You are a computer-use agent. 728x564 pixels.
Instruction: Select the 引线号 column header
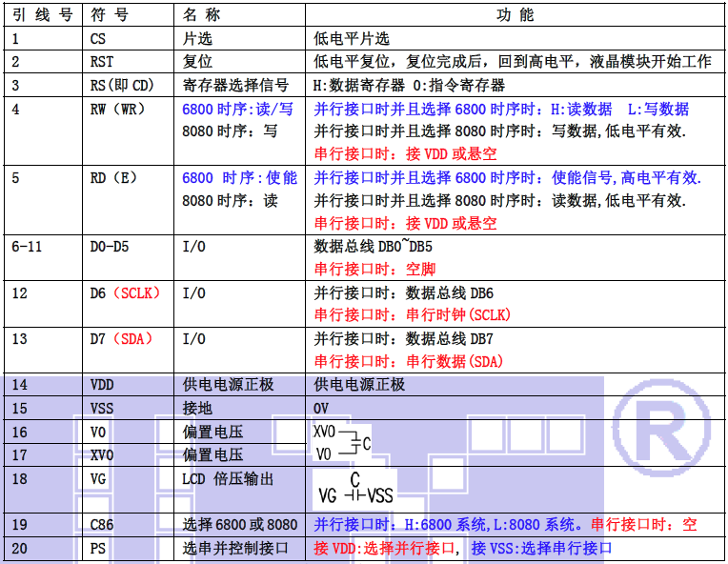pyautogui.click(x=42, y=16)
